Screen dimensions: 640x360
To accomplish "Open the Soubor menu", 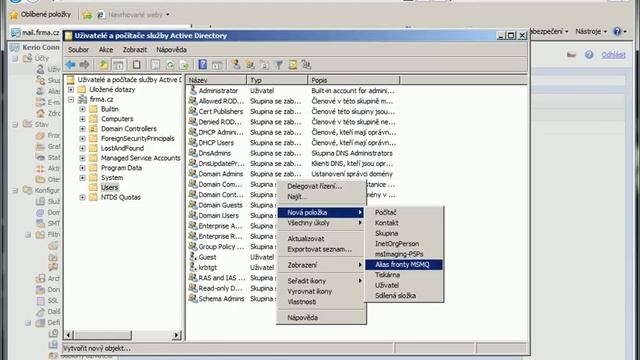I will coord(78,50).
